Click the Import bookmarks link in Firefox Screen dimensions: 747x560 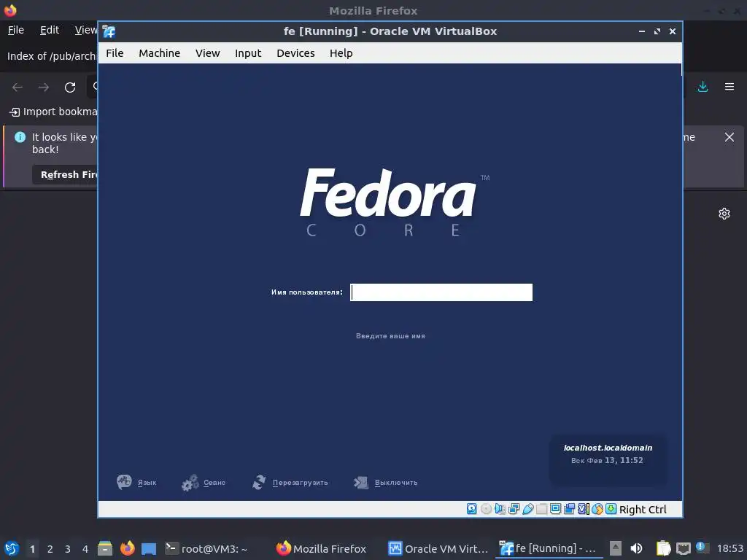point(53,112)
